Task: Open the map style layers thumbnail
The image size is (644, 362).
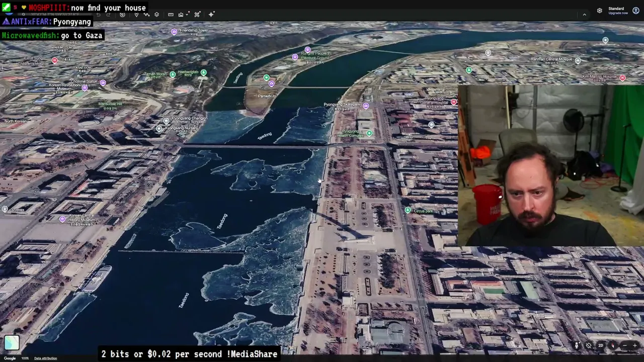Action: pos(12,343)
